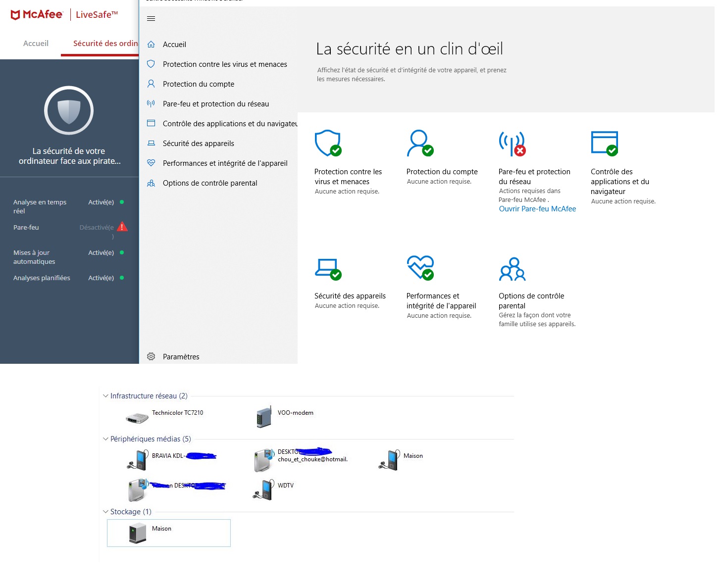Screen dimensions: 721x588
Task: Click the family icon for contrôle parental in sidebar
Action: pos(151,183)
